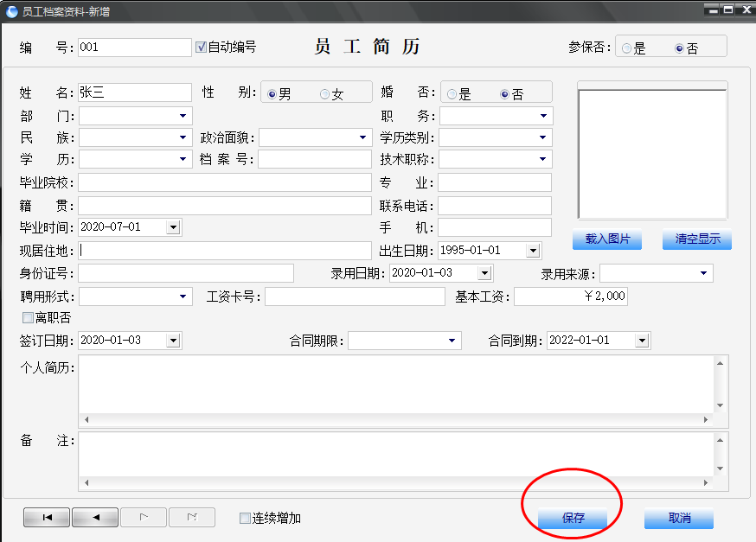Open the 职务 dropdown
The image size is (756, 542).
coord(543,116)
